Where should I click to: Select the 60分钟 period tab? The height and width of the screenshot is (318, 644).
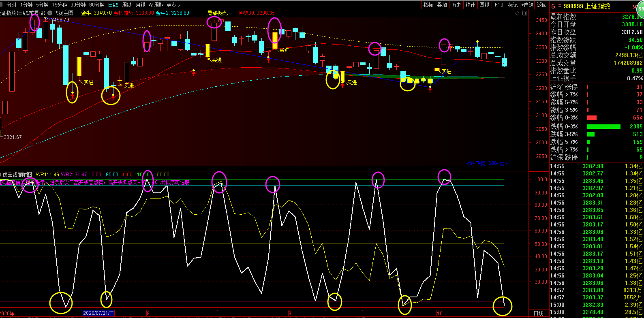click(x=97, y=5)
